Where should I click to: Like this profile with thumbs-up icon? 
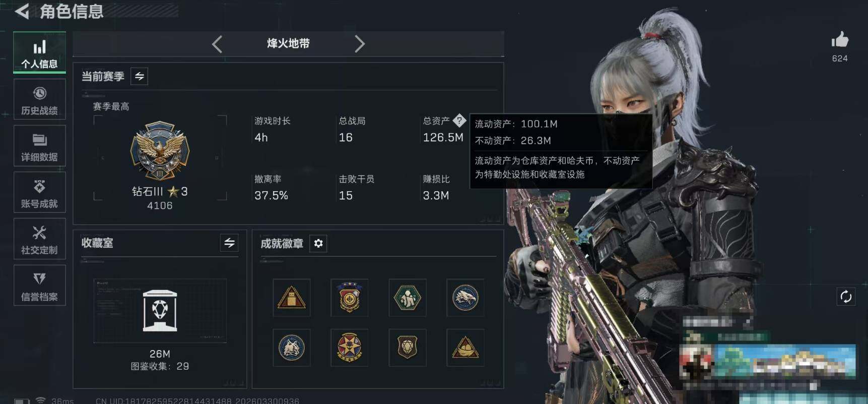(x=840, y=39)
